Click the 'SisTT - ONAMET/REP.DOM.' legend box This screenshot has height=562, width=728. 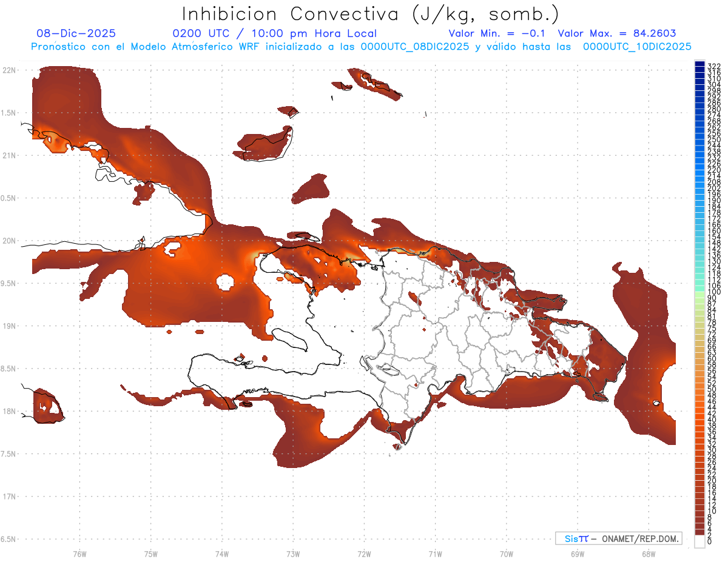click(619, 538)
